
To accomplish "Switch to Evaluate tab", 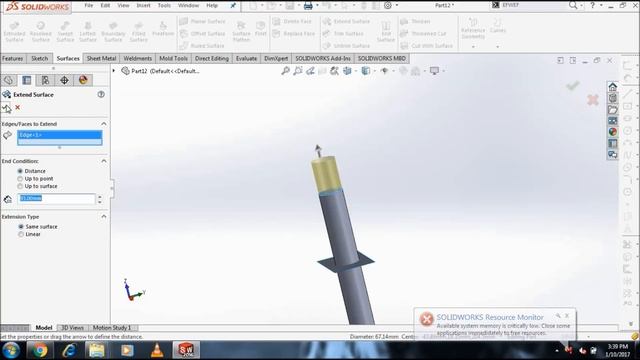I will click(246, 59).
